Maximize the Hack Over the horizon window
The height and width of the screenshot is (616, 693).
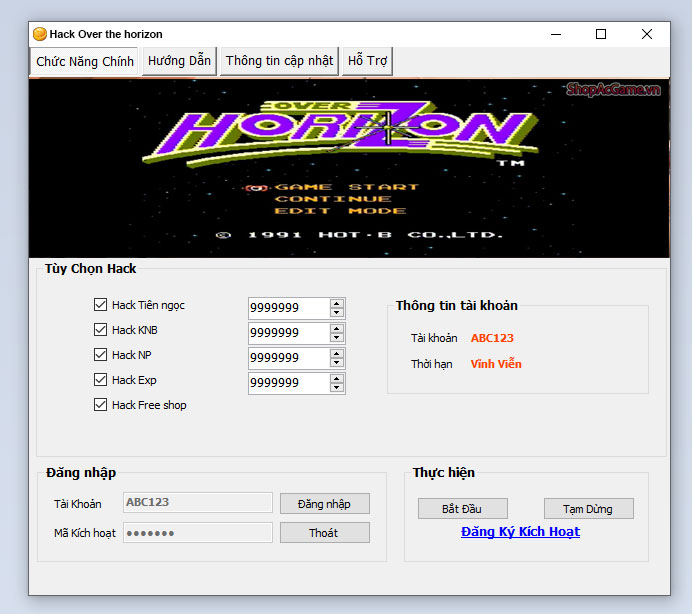(601, 34)
